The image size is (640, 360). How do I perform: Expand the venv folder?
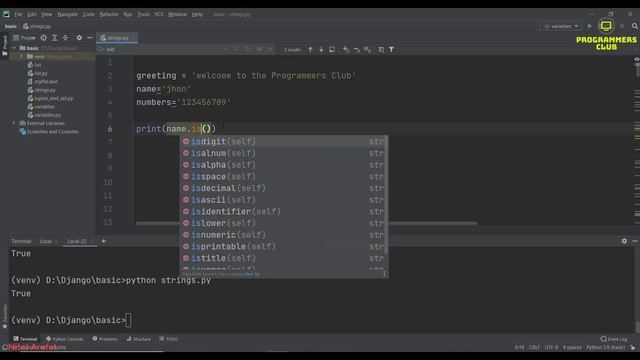tap(22, 56)
